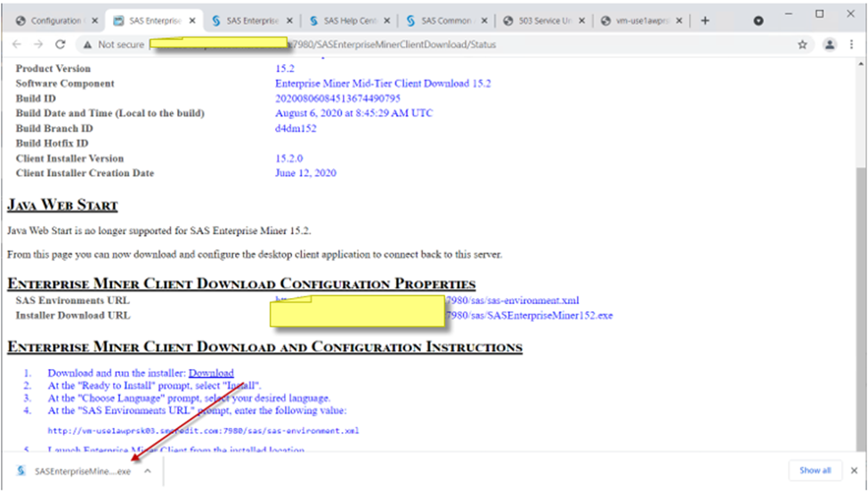The height and width of the screenshot is (499, 868).
Task: Click 'June 12, 2020' creation date
Action: 305,173
